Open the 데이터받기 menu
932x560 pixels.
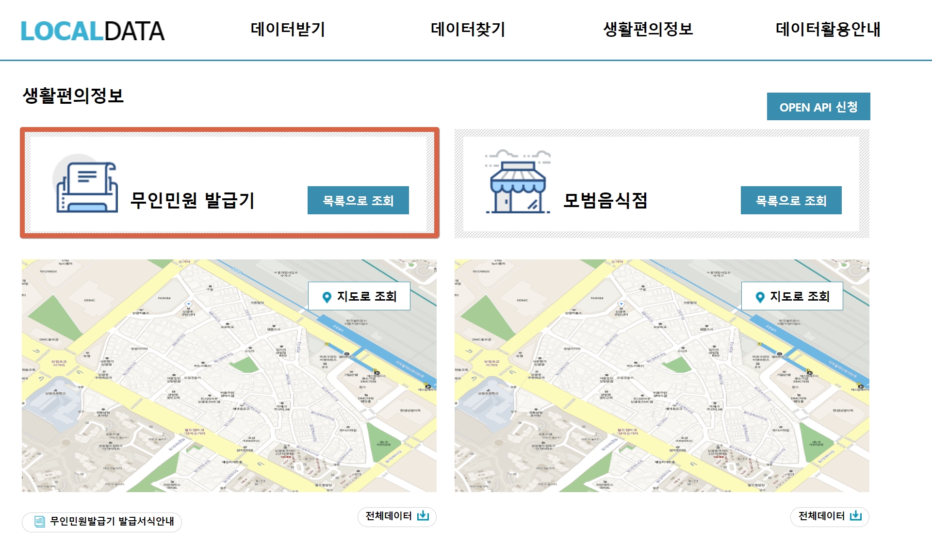click(x=288, y=30)
